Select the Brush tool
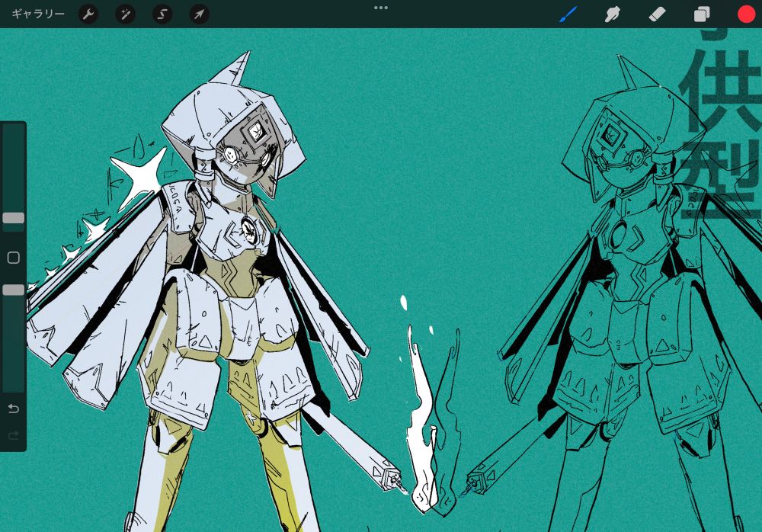 pos(568,14)
